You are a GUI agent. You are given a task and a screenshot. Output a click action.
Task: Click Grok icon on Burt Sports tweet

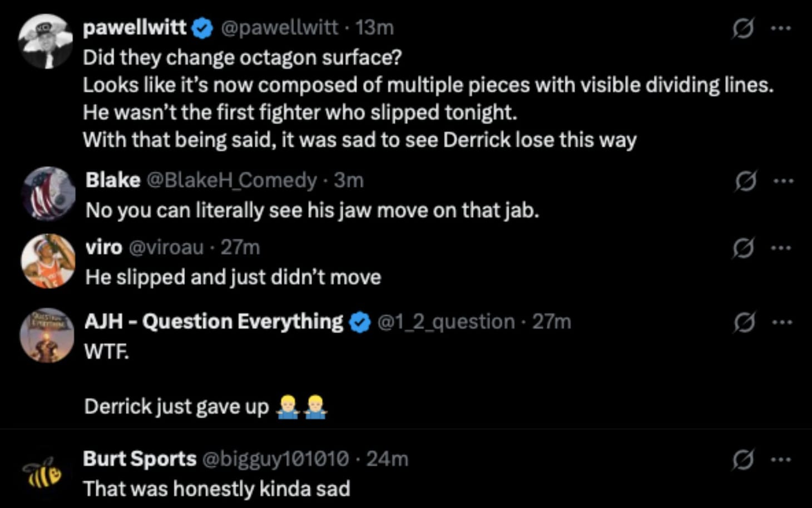coord(743,460)
